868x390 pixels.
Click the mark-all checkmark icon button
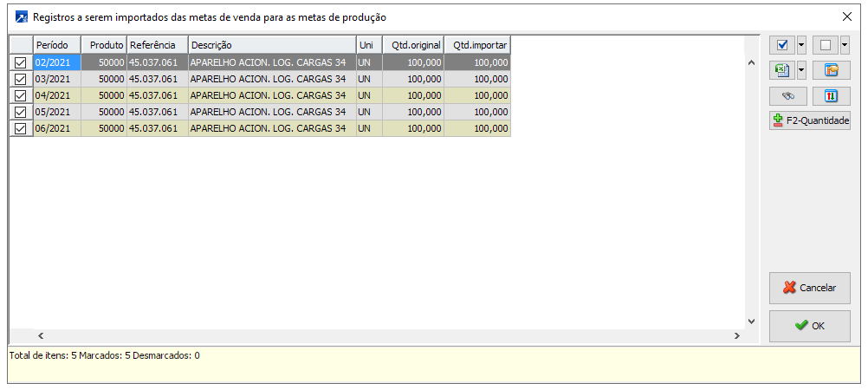click(782, 45)
